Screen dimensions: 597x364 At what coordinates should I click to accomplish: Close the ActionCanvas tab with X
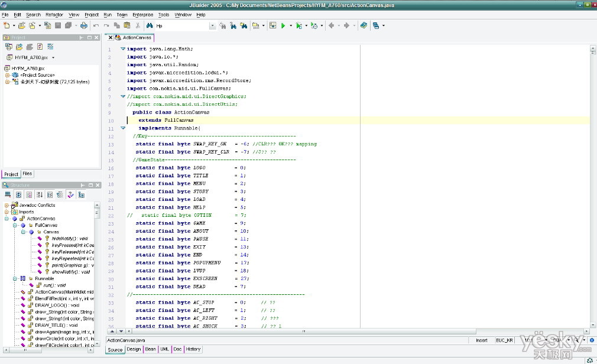111,38
